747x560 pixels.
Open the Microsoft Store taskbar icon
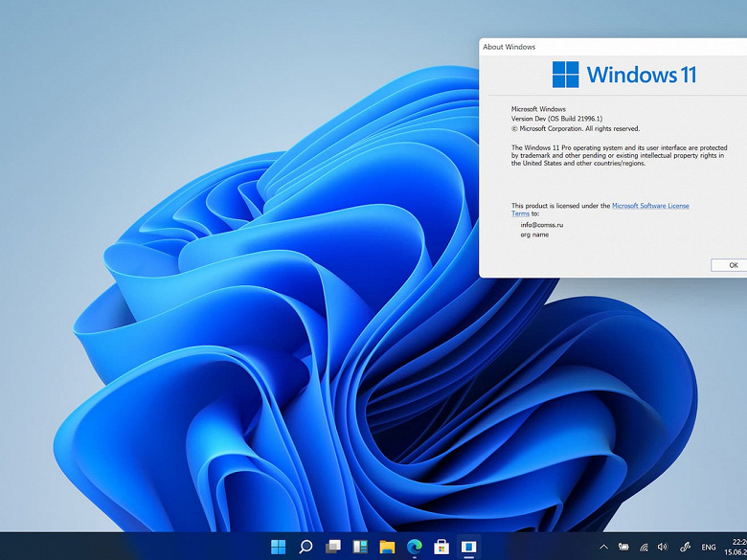pos(441,547)
